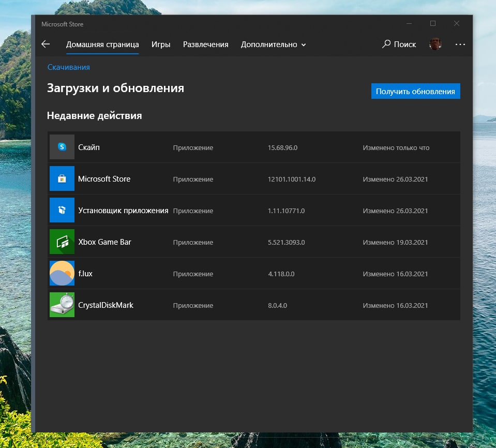Click version 4.118.0.0 text
This screenshot has width=496, height=448.
coord(281,274)
